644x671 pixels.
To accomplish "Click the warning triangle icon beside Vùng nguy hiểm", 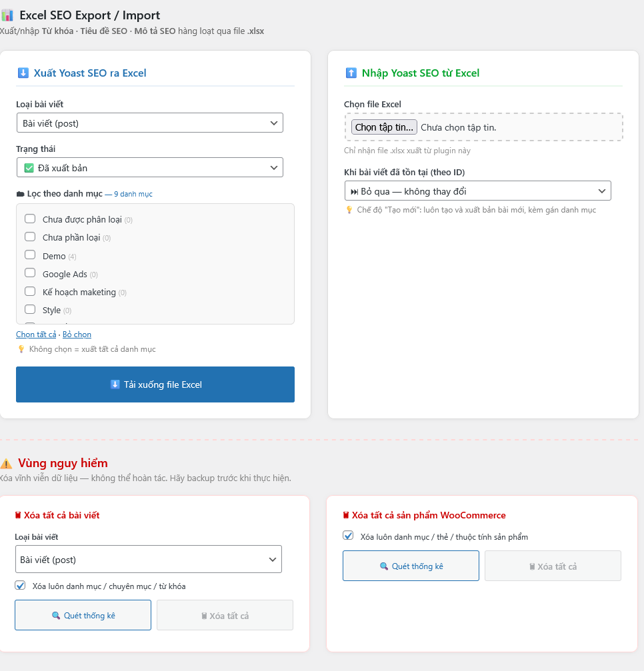I will click(7, 464).
